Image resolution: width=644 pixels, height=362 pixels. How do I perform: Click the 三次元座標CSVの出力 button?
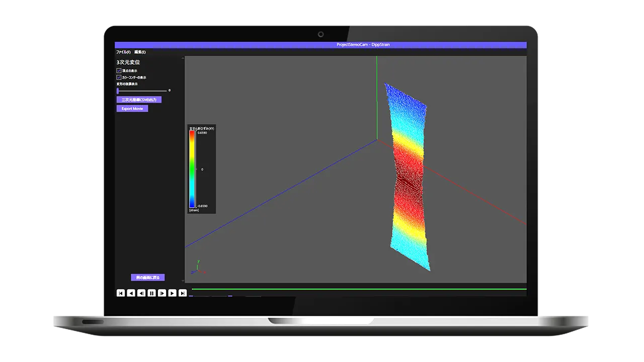pos(139,100)
